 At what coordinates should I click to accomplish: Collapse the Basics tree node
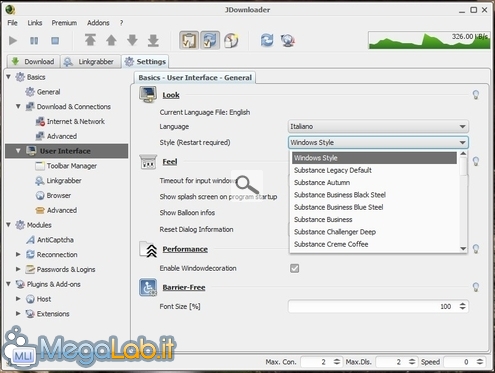coord(9,77)
